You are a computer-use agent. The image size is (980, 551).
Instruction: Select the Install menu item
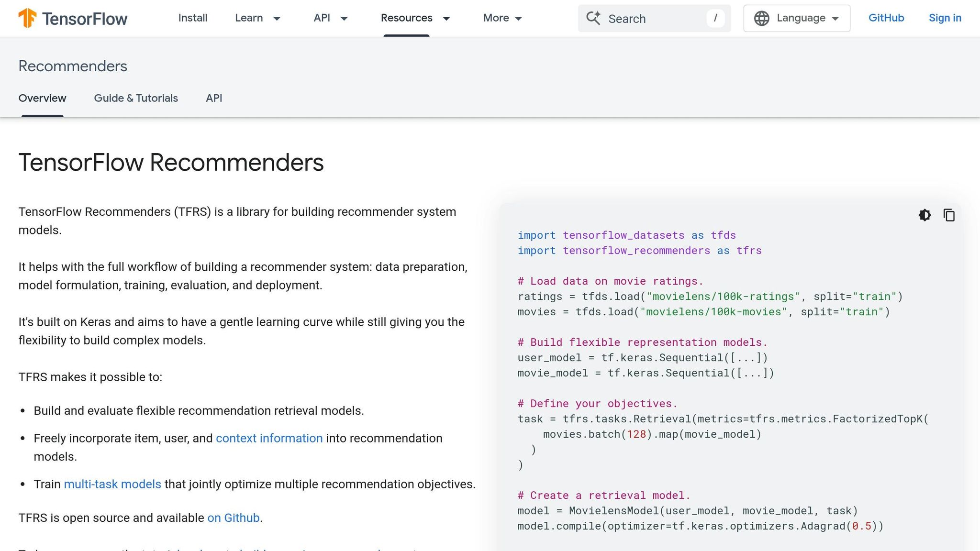192,18
